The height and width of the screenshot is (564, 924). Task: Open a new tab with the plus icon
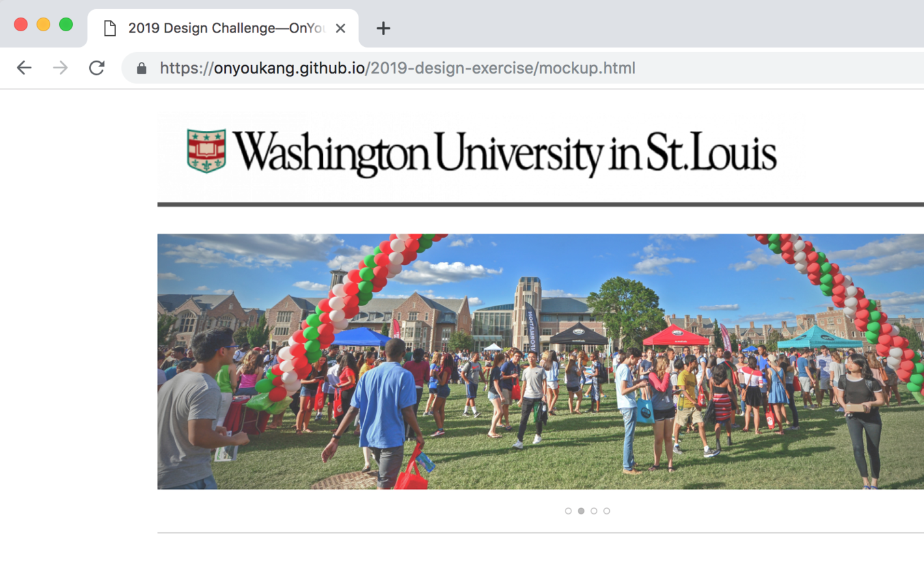[383, 27]
